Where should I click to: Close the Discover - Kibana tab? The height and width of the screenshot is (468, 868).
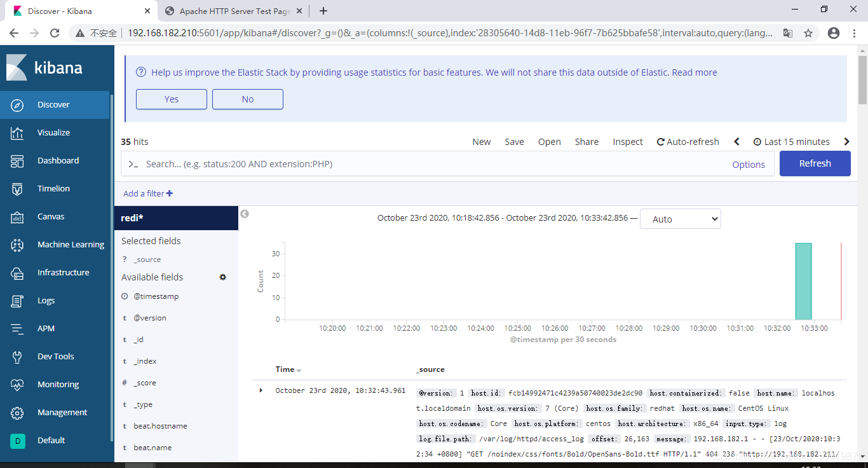[147, 11]
